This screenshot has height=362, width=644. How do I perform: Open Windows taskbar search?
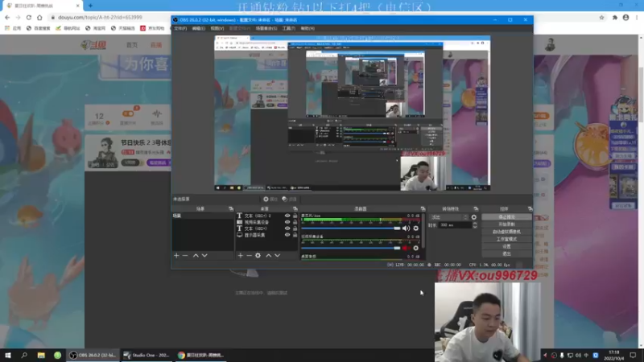click(x=24, y=355)
